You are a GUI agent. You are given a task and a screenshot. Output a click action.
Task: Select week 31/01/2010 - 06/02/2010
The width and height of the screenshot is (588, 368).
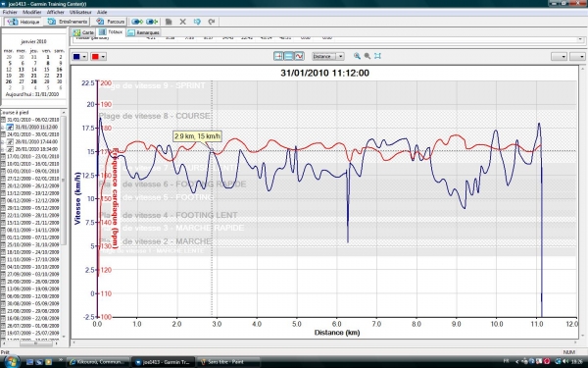(33, 120)
